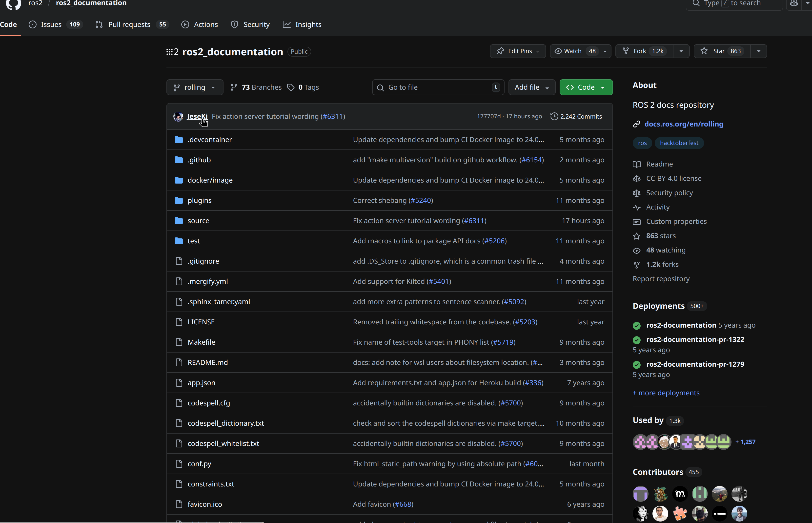Open the Insights tab
The height and width of the screenshot is (523, 812).
(x=308, y=24)
